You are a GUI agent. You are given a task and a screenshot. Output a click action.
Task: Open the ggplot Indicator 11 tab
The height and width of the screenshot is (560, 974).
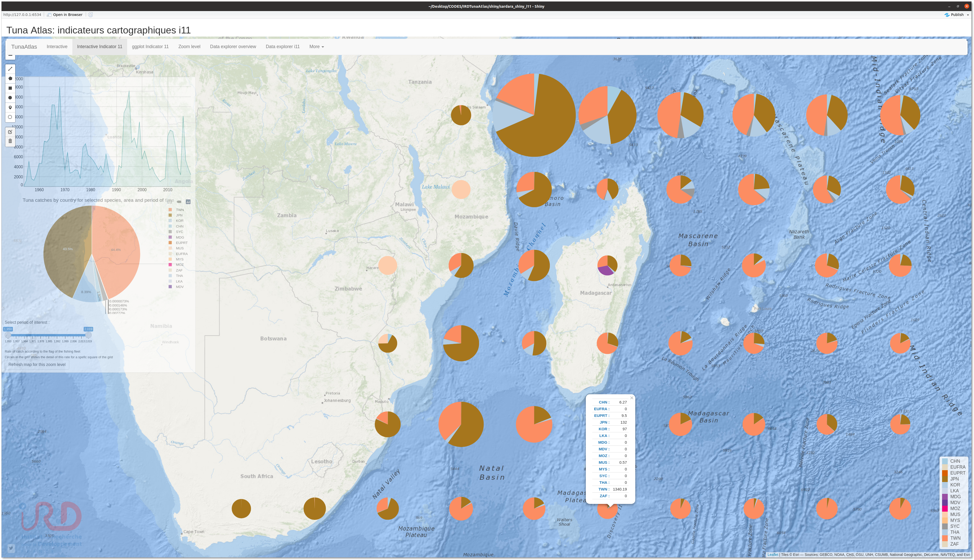(x=150, y=47)
